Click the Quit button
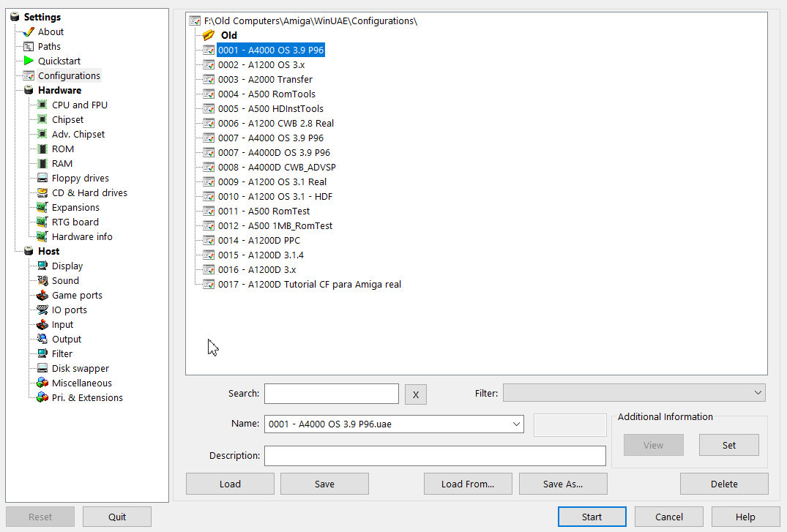 [117, 517]
